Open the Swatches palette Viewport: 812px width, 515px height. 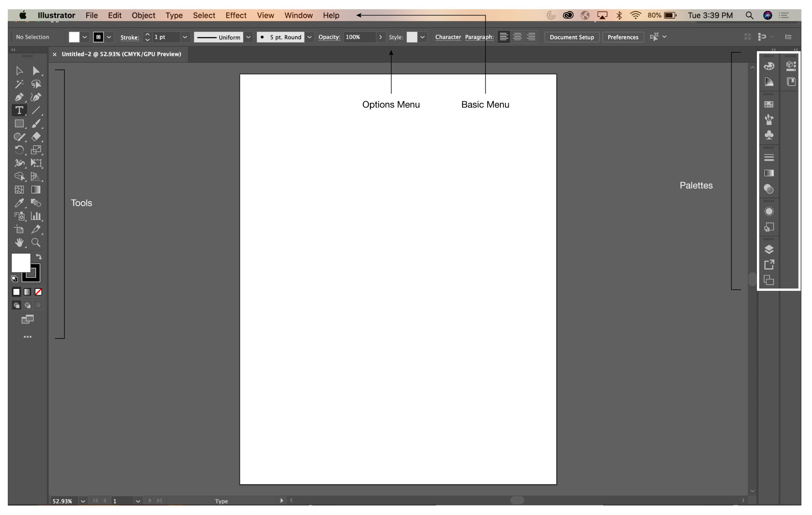tap(769, 104)
